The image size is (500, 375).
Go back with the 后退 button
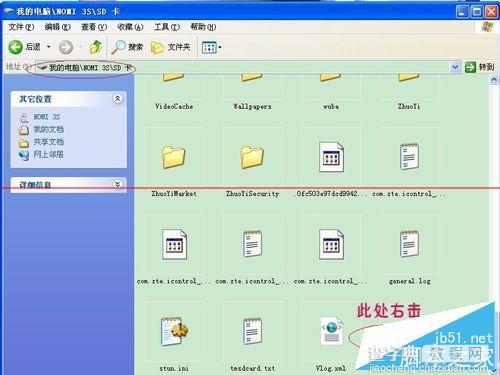[x=24, y=47]
